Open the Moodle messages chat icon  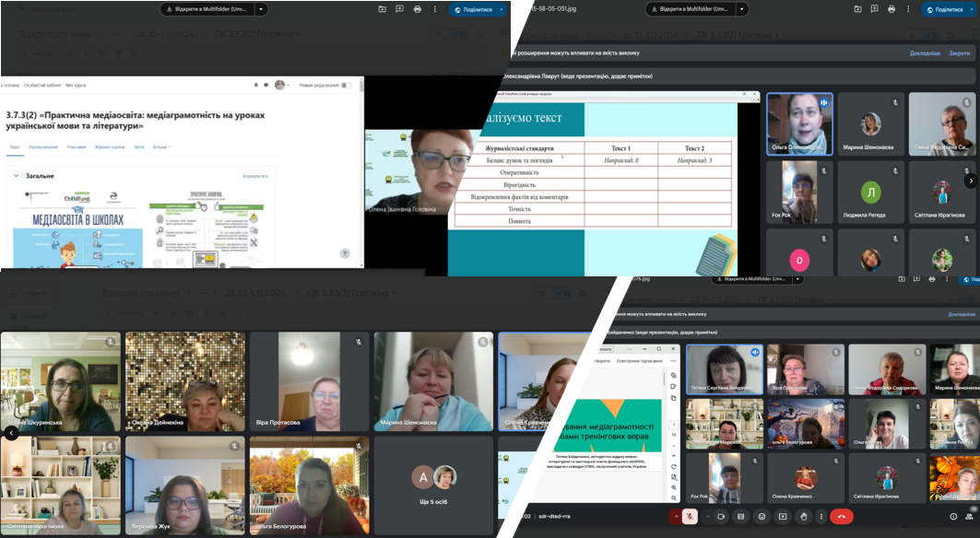pyautogui.click(x=266, y=85)
